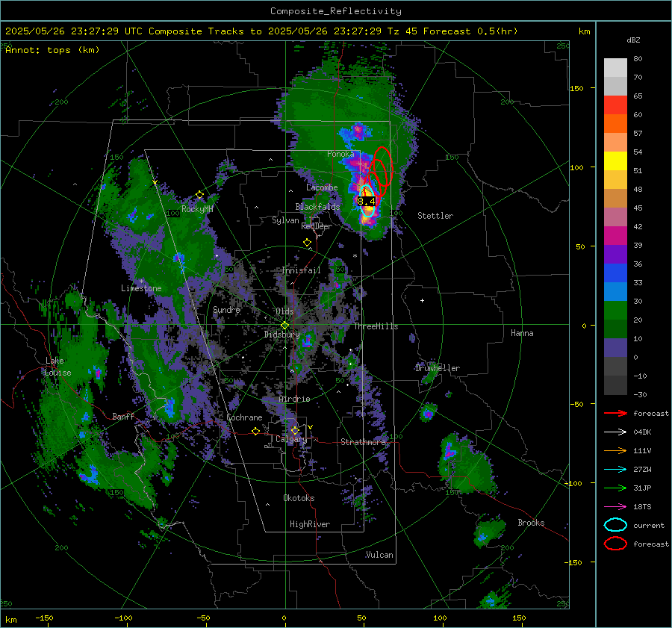Click the topmost red forecast ellipse near Ponoka
The image size is (672, 628).
[382, 167]
